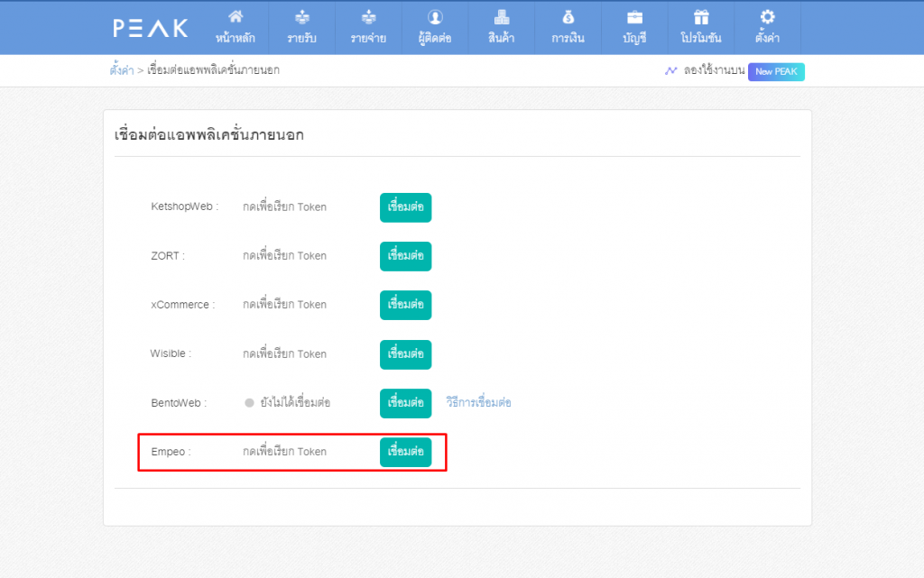Image resolution: width=924 pixels, height=578 pixels.
Task: Connect BentoWeb with the เชื่อมต่อ button
Action: [x=405, y=403]
